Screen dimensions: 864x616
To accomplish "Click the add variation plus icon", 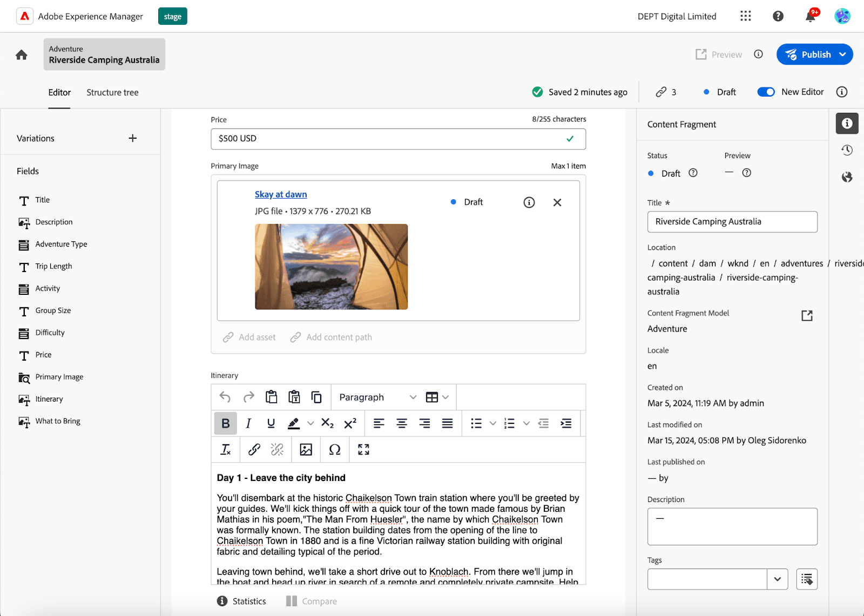I will [x=133, y=138].
